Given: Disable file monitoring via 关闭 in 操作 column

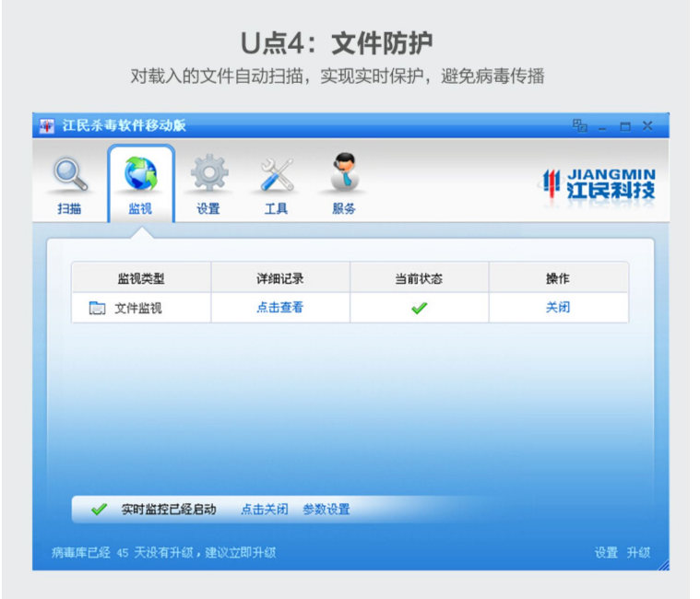Looking at the screenshot, I should (557, 308).
